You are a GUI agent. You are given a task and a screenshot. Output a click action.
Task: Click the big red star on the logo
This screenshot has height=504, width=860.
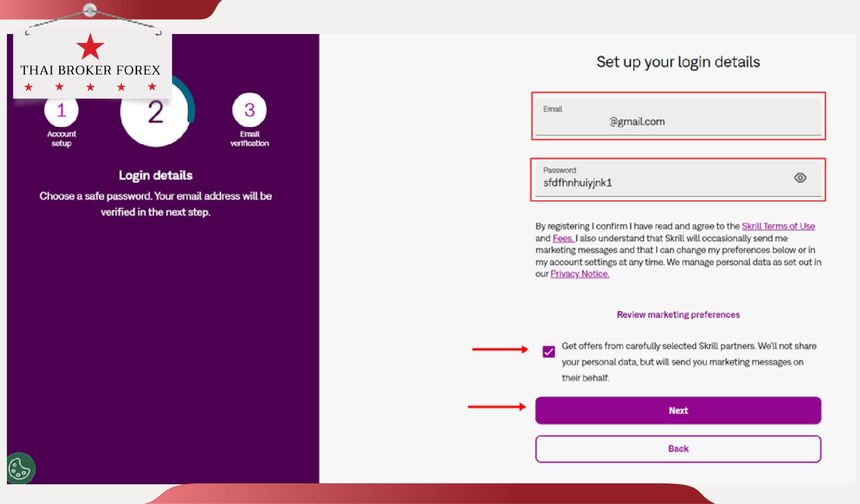click(90, 47)
